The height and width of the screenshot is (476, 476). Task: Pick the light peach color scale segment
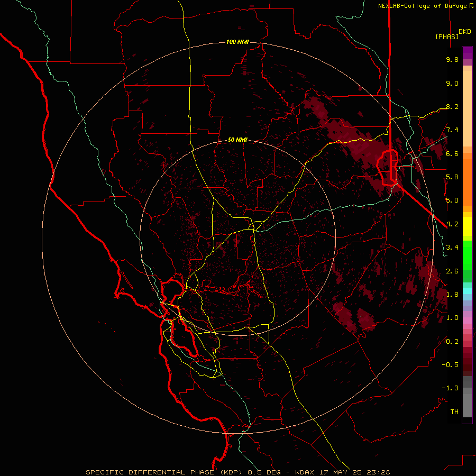click(467, 108)
